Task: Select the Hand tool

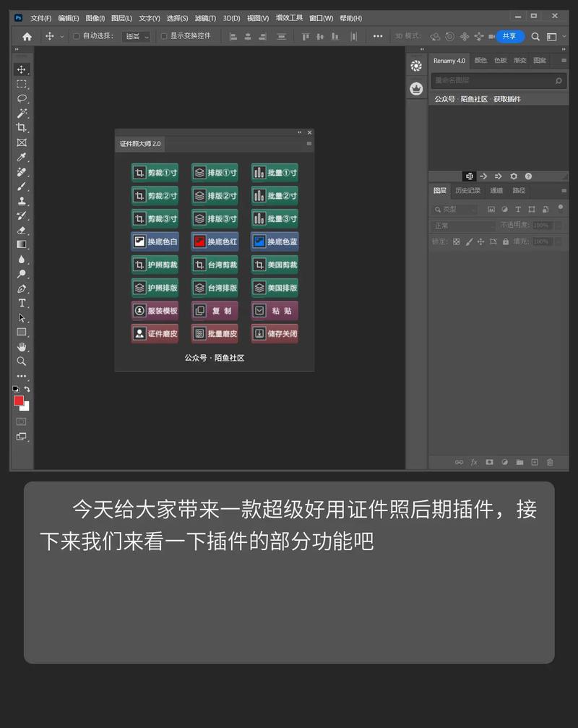Action: tap(22, 347)
